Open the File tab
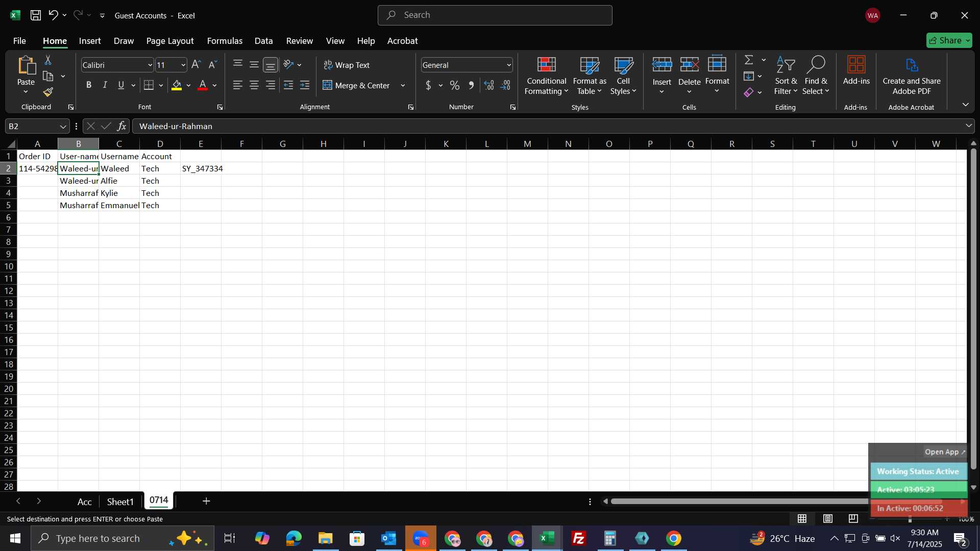 19,41
